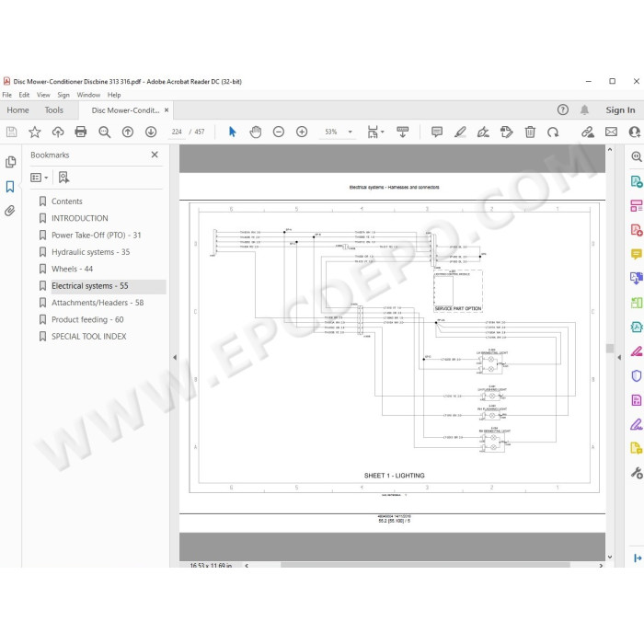Go to the previous page arrow
The height and width of the screenshot is (644, 644).
tap(128, 132)
